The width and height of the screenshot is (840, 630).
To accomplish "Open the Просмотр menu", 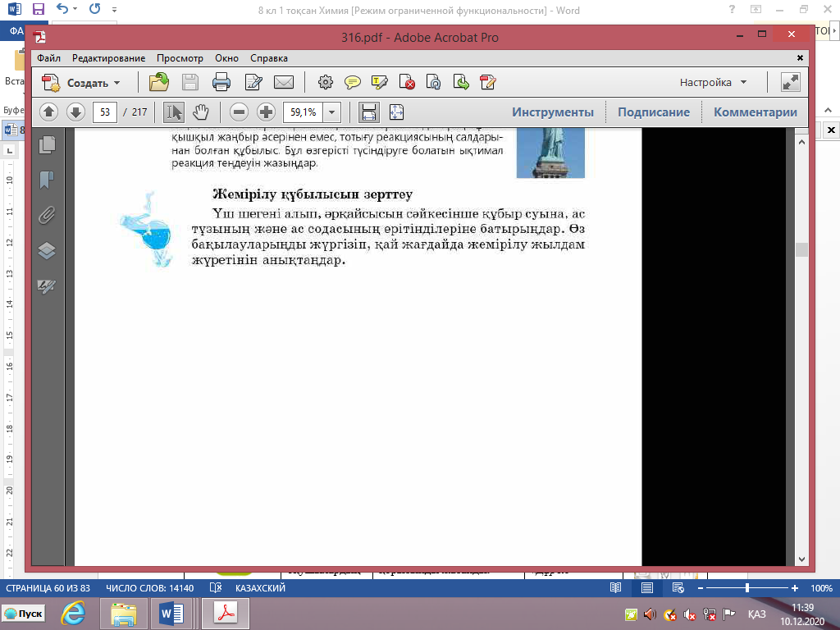I will click(180, 58).
